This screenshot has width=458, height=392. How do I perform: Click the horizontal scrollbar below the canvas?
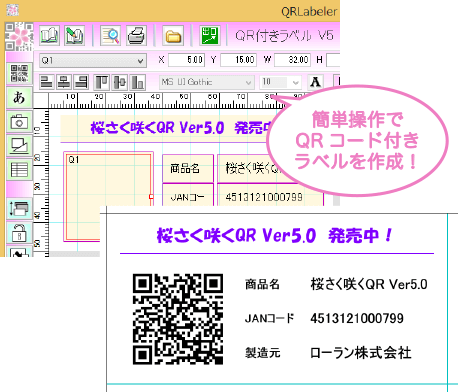coord(75,254)
